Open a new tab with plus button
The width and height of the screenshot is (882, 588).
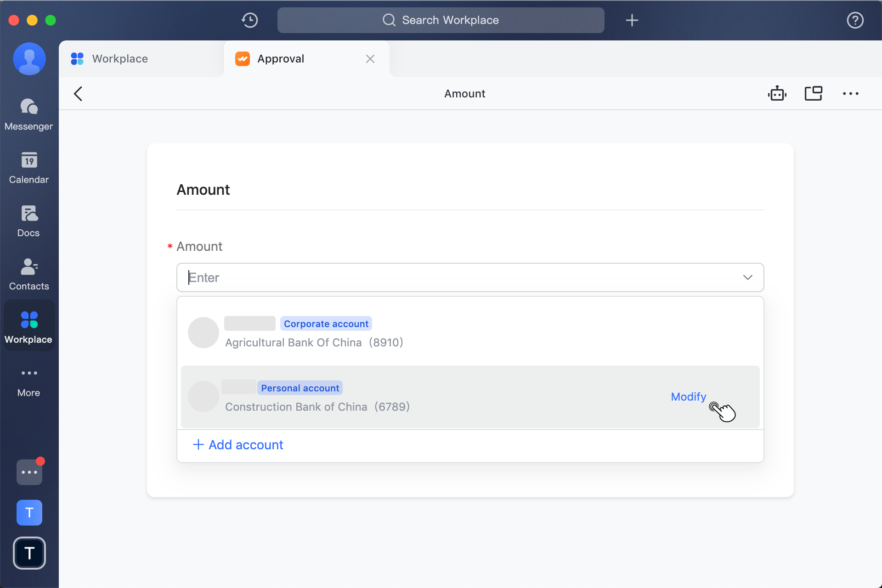[632, 20]
